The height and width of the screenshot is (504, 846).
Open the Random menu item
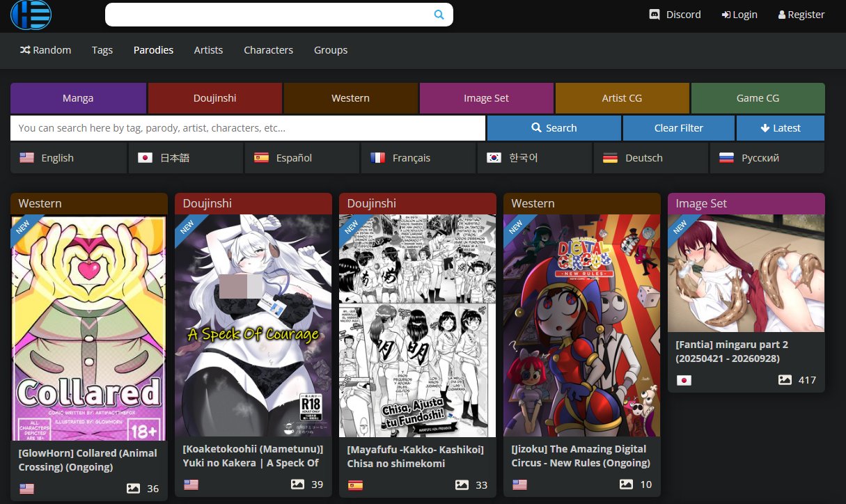[x=46, y=50]
